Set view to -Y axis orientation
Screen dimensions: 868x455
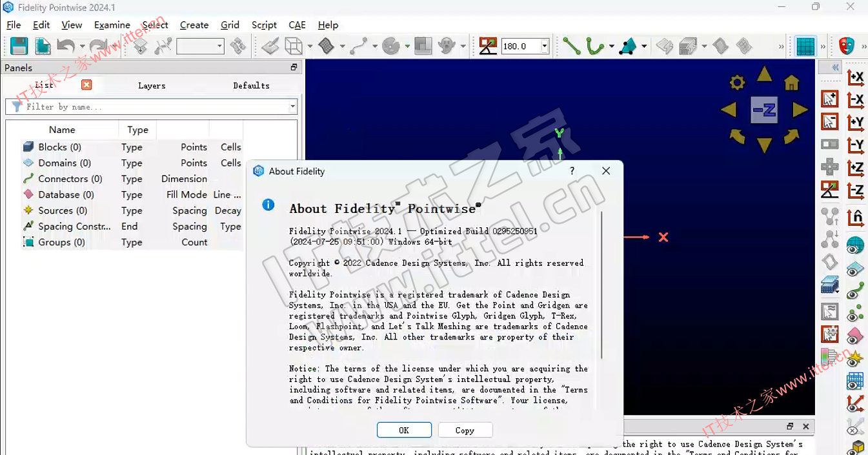tap(855, 146)
